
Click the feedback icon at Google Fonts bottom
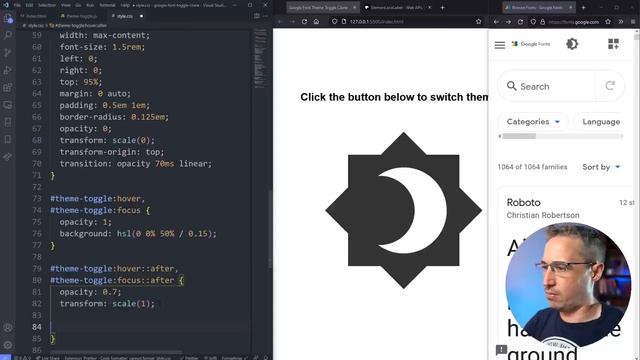pyautogui.click(x=501, y=350)
